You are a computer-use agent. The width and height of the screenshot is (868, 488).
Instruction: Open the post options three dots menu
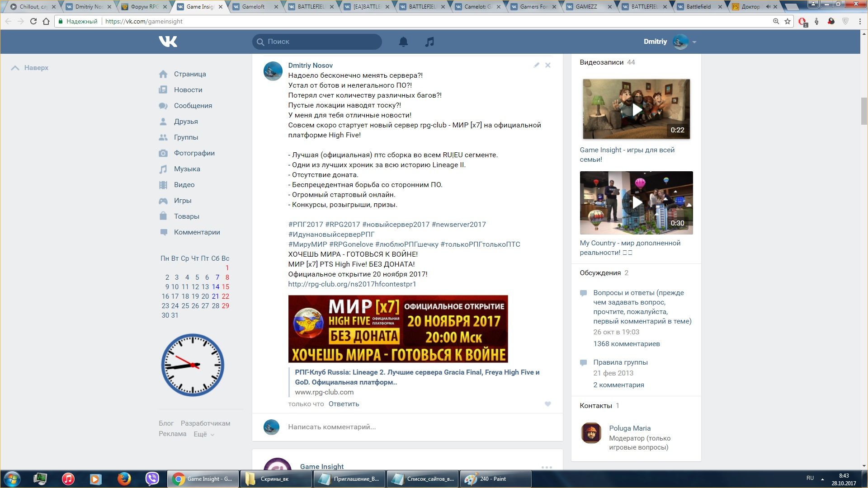[x=547, y=467]
